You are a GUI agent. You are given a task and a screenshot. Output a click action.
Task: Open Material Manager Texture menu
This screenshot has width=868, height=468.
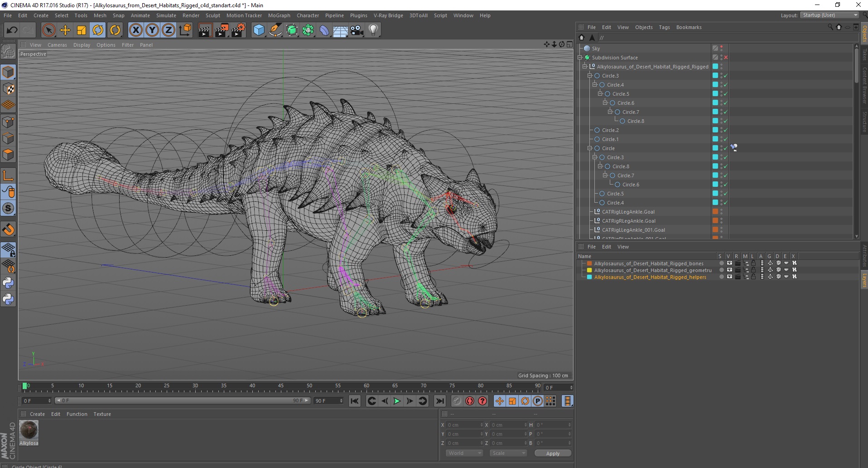point(102,414)
